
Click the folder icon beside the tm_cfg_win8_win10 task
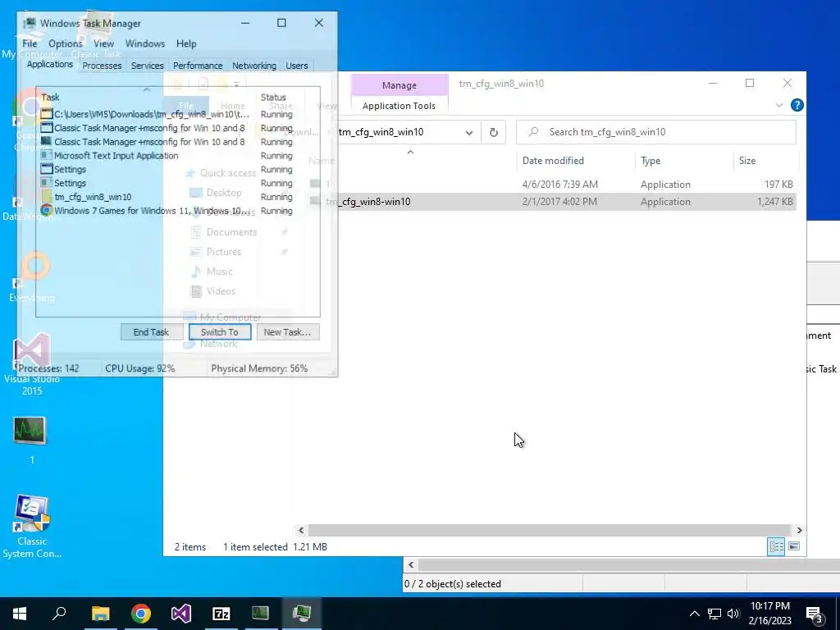(x=46, y=197)
